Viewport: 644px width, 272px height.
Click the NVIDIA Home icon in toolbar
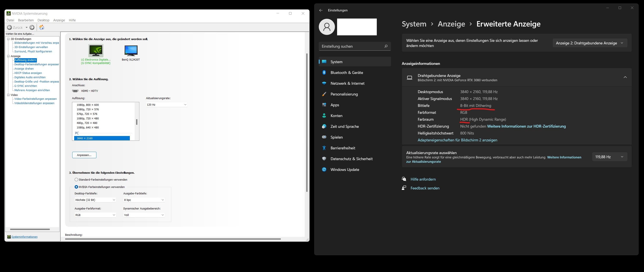tap(42, 27)
